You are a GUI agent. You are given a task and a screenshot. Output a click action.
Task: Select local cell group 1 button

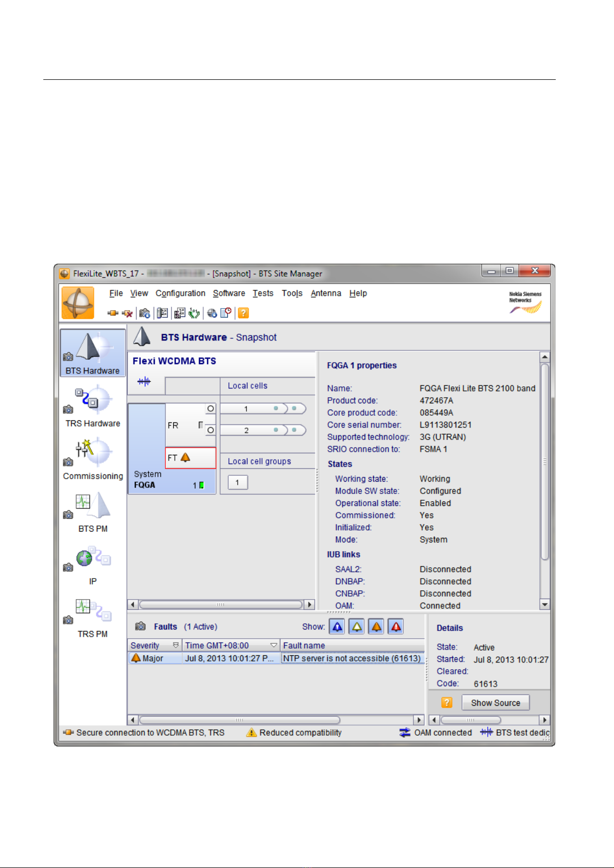pyautogui.click(x=238, y=482)
